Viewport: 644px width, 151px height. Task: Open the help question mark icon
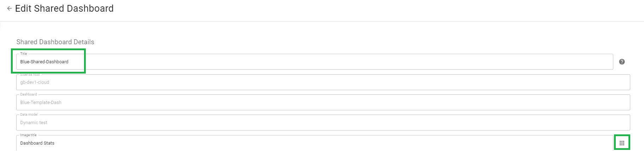tap(622, 62)
